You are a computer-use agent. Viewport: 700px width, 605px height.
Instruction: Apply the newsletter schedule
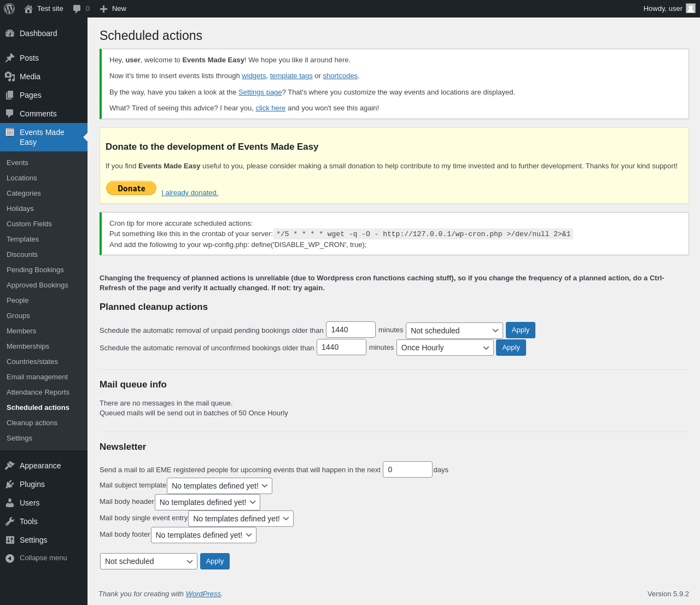tap(215, 561)
